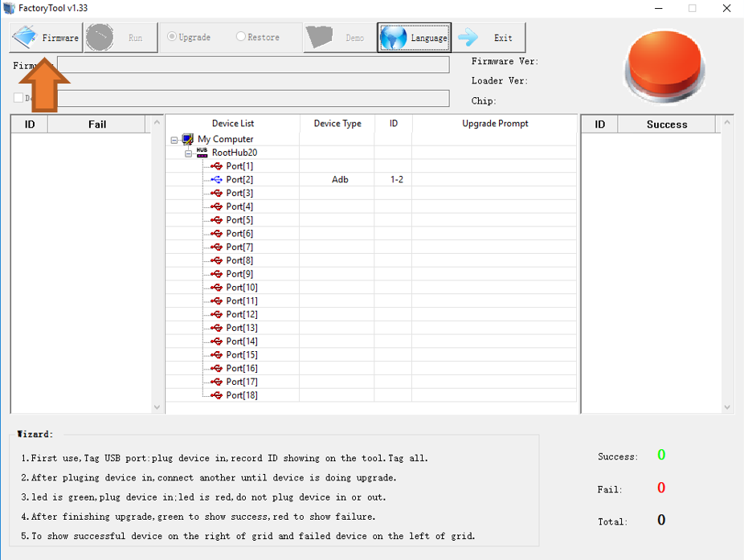
Task: Select the My Computer icon
Action: tap(188, 139)
